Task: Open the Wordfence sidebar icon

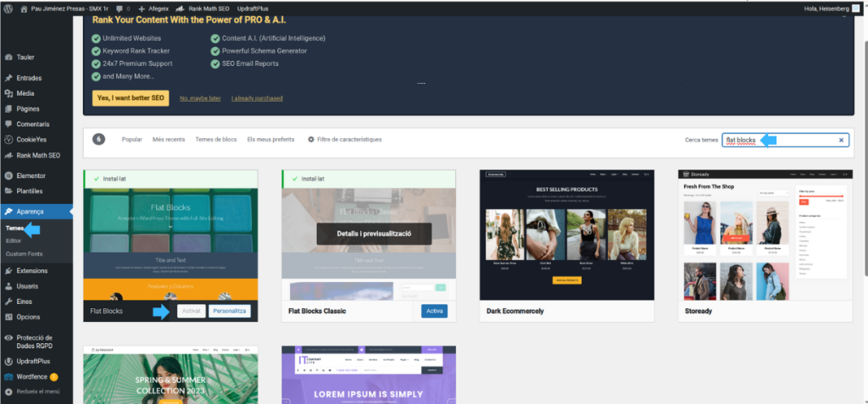Action: point(8,376)
